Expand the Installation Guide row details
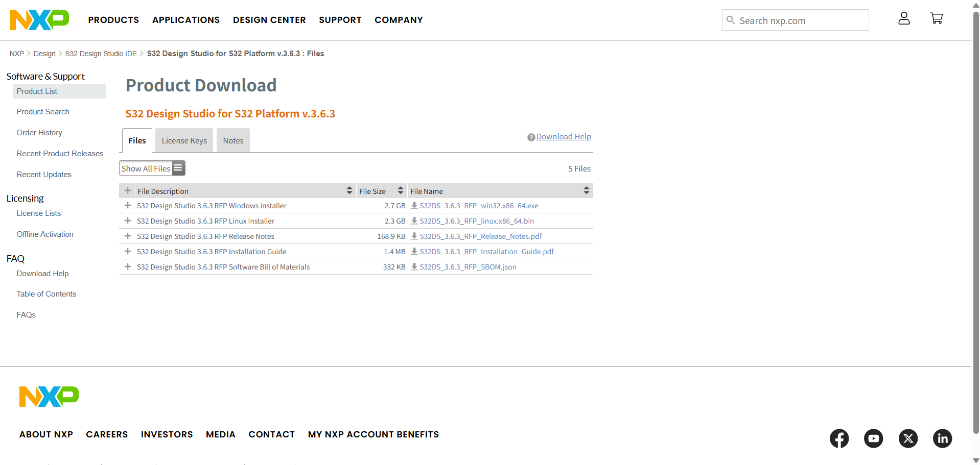This screenshot has height=465, width=980. (128, 251)
